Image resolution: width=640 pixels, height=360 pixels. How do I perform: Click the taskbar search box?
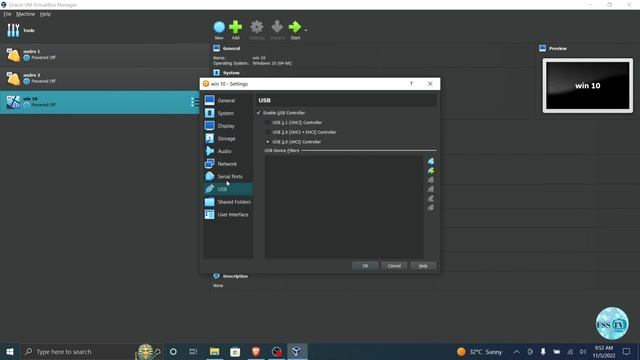[x=91, y=351]
